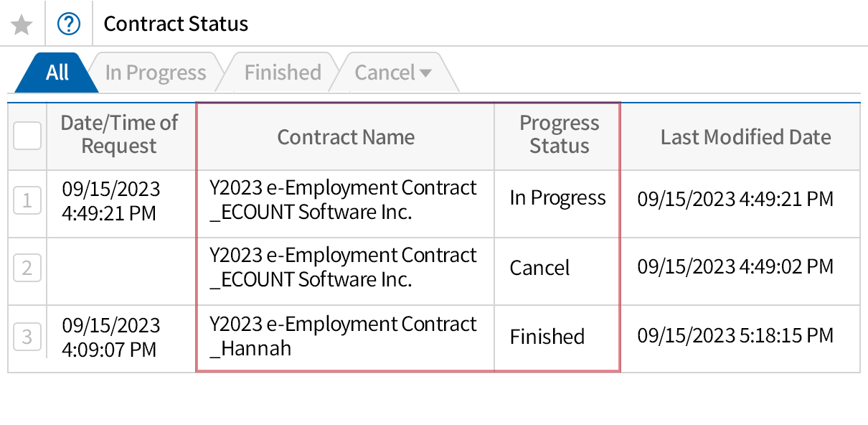
Task: Add Contract Status page to favorites via star icon
Action: click(22, 24)
